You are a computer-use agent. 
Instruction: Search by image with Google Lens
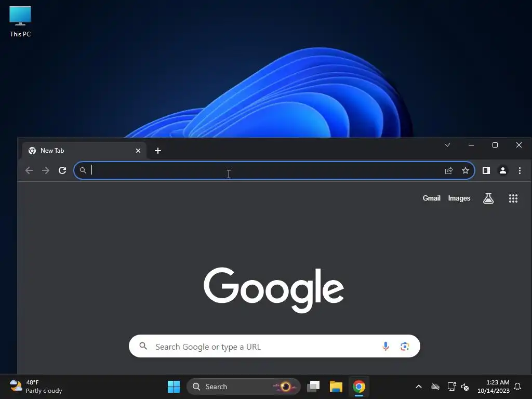[x=404, y=347]
